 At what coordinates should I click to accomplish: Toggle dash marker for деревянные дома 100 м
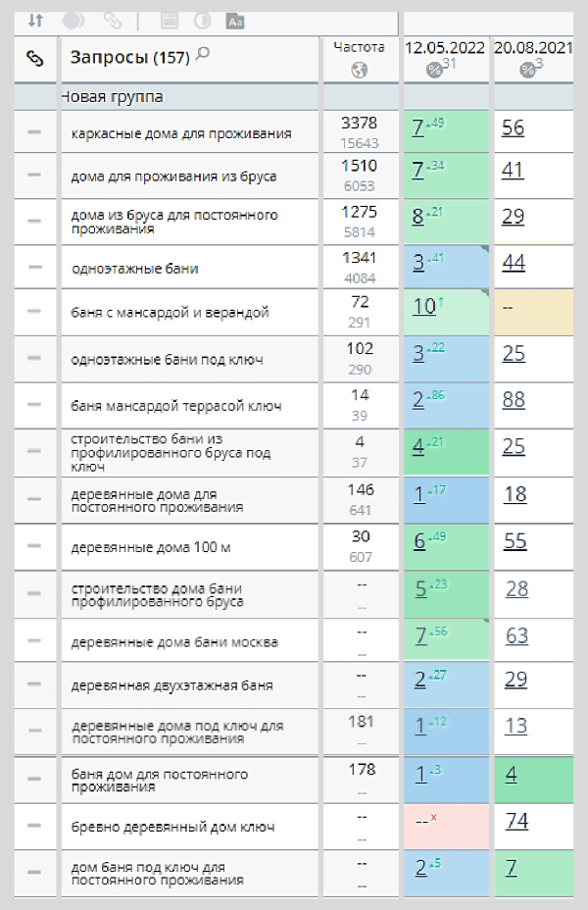pyautogui.click(x=34, y=545)
